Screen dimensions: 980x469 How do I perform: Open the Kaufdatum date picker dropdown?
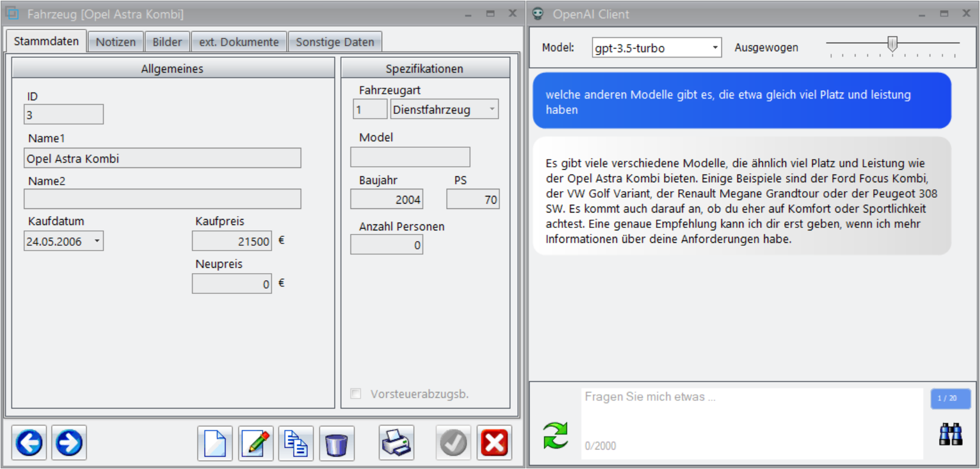pyautogui.click(x=97, y=241)
